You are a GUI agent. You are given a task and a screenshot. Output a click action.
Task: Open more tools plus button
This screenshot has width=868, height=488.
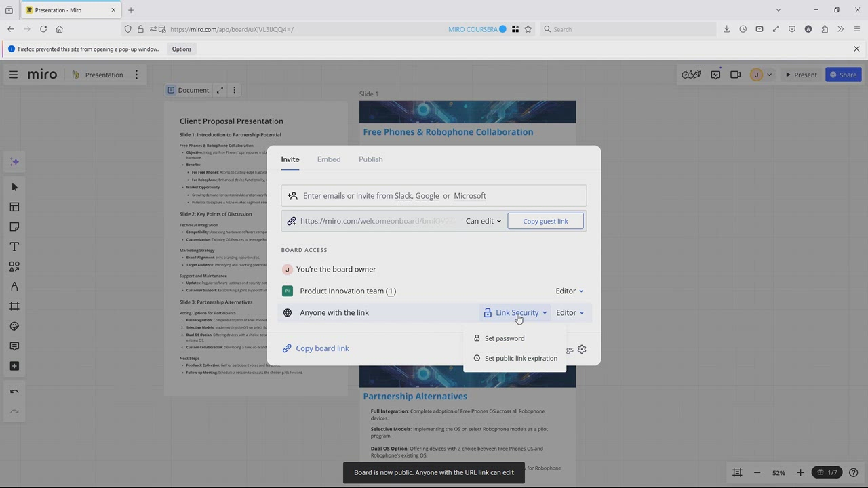(x=14, y=366)
